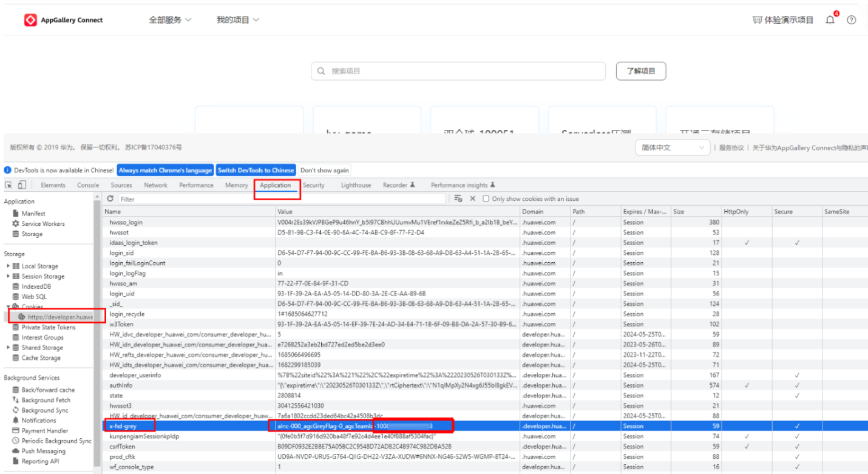Open Periodic Background Sync
The width and height of the screenshot is (868, 474).
point(52,441)
